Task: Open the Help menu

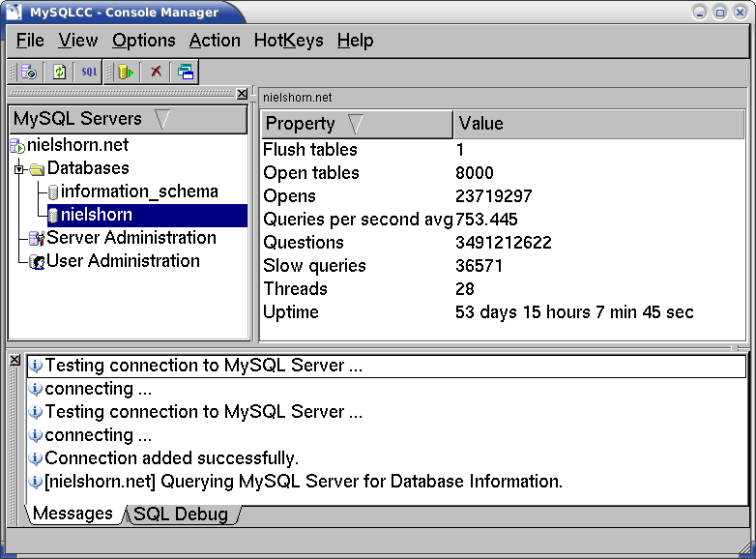Action: pyautogui.click(x=355, y=41)
